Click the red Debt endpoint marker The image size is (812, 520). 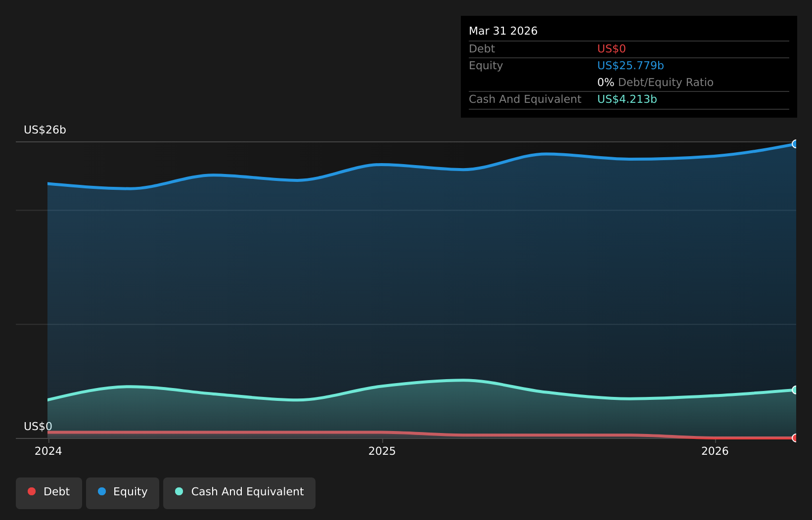(795, 437)
